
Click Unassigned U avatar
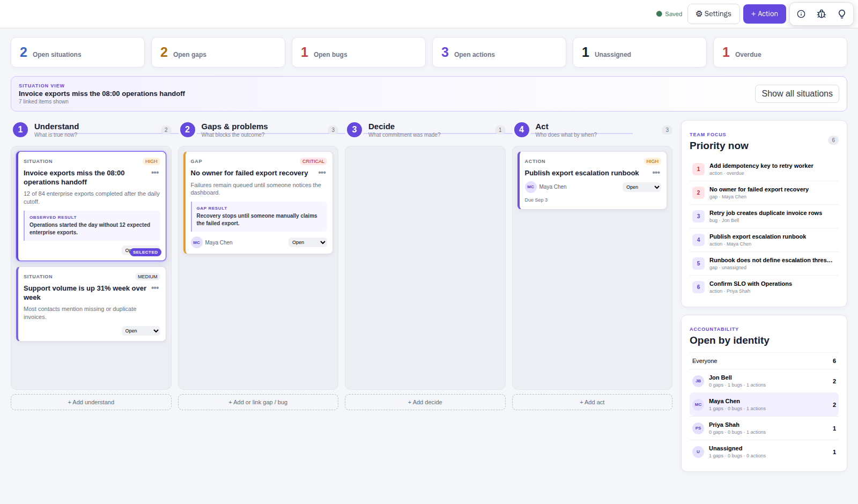click(698, 452)
